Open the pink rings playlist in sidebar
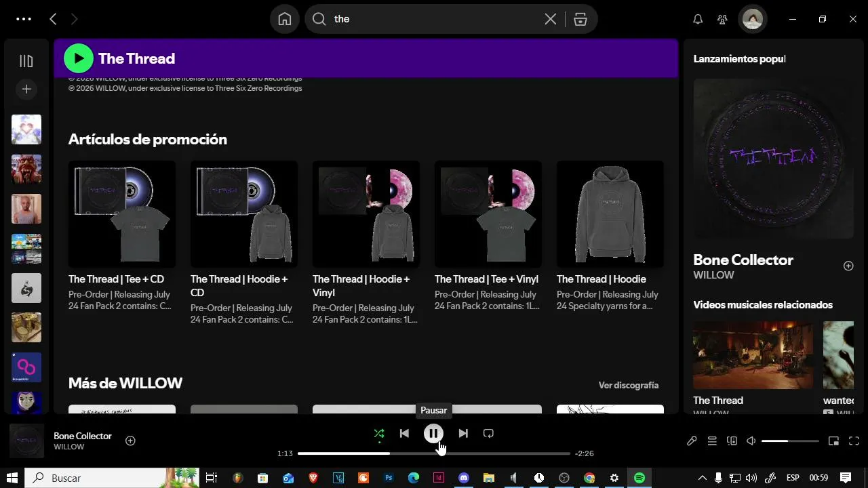The image size is (868, 488). 26,367
